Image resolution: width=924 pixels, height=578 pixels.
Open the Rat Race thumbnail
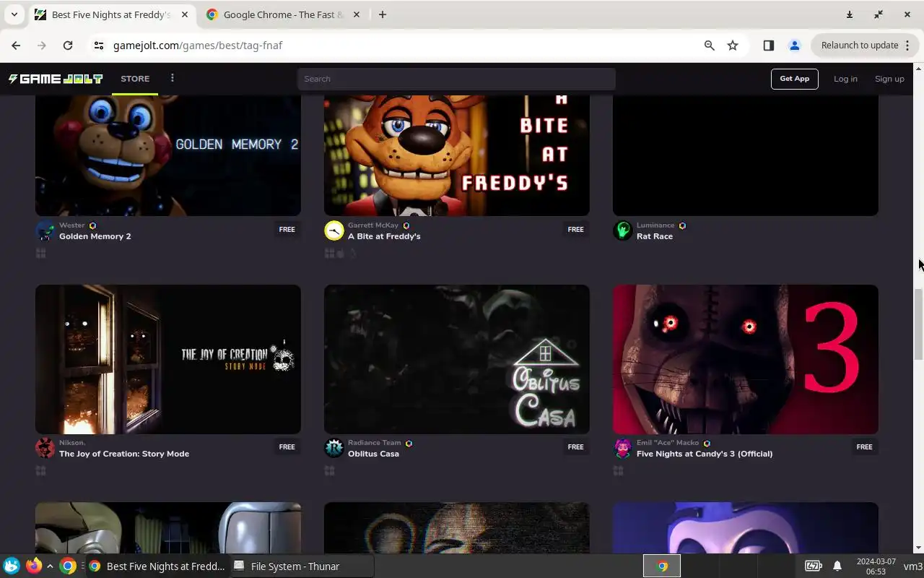tap(746, 155)
